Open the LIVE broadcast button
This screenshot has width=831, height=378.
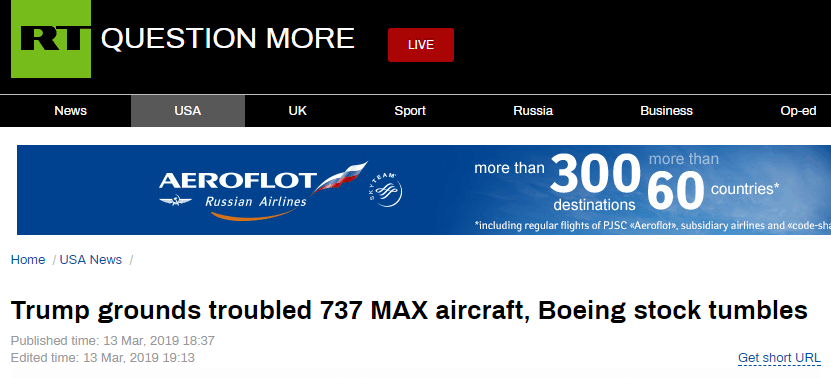click(421, 45)
